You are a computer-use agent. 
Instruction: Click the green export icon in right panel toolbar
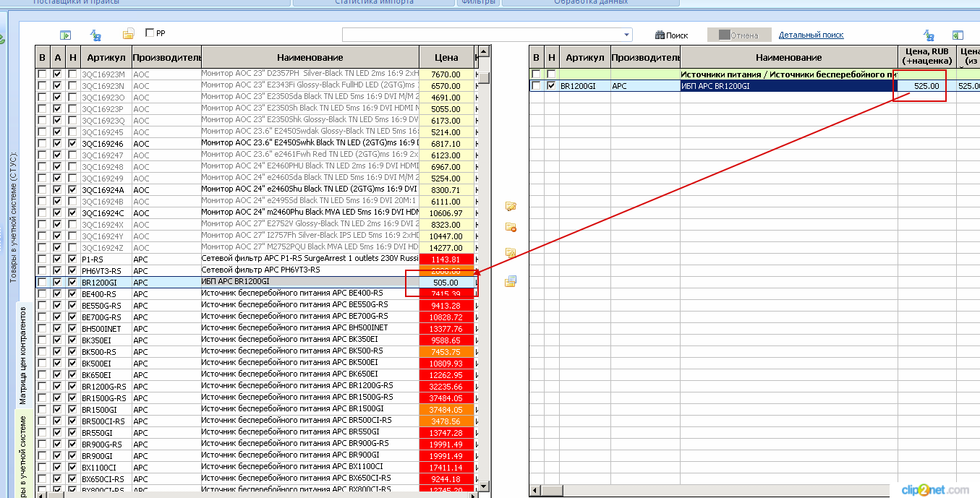(958, 35)
